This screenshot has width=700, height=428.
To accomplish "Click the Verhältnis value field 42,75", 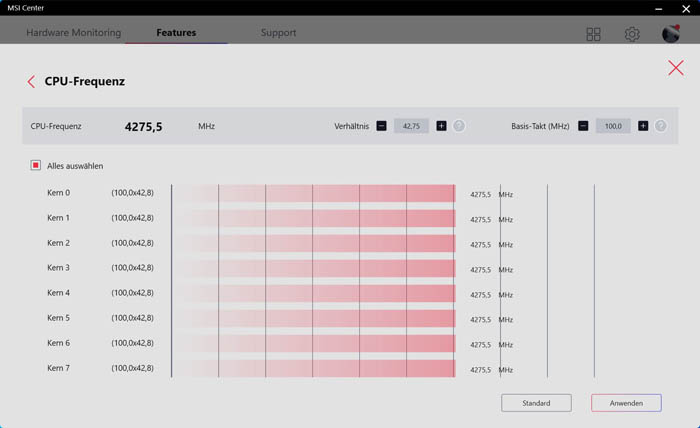I will pos(411,126).
